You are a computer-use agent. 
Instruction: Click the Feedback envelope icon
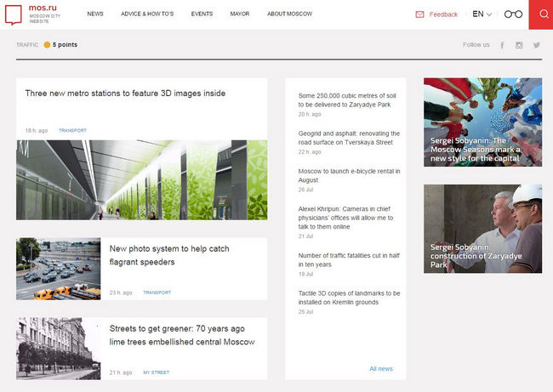pos(419,14)
